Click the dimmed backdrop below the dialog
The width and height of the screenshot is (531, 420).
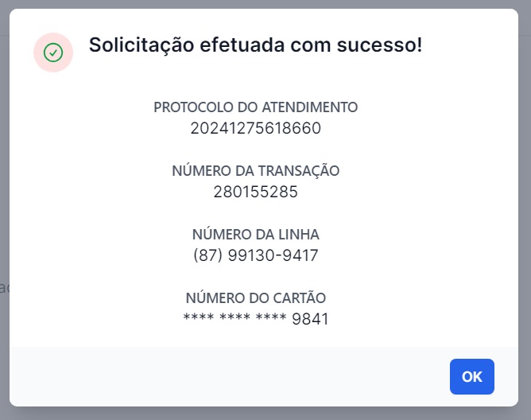pyautogui.click(x=265, y=414)
